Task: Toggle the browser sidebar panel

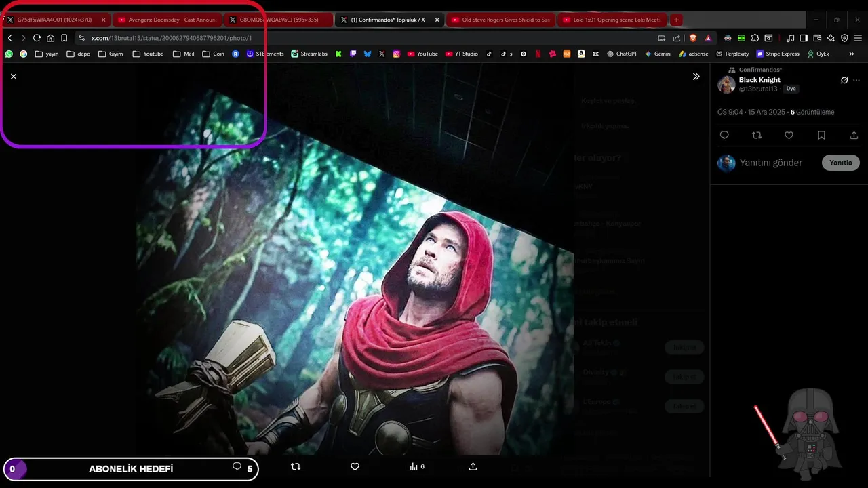Action: coord(804,38)
